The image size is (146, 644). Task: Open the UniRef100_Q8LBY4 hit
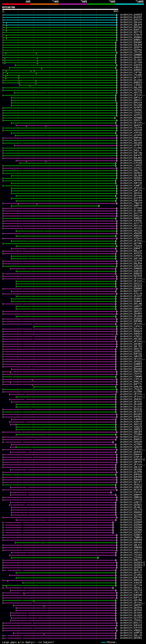(131, 25)
